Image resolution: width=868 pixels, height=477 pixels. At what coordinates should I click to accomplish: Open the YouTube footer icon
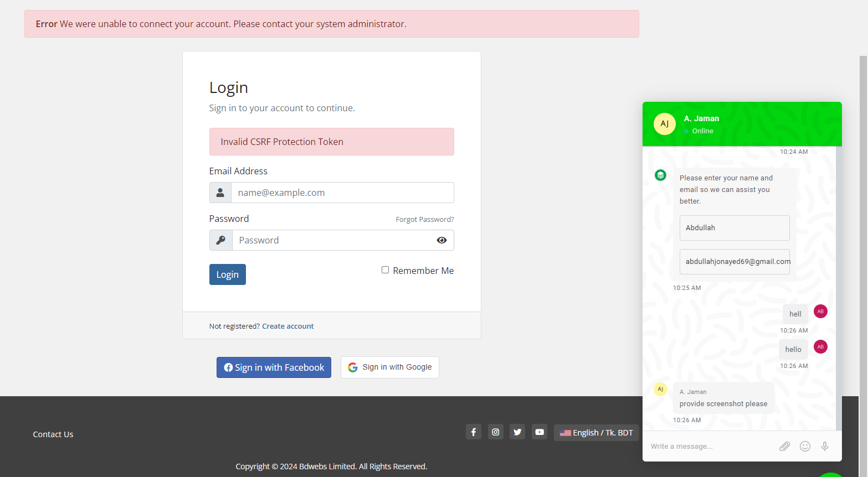pos(540,432)
